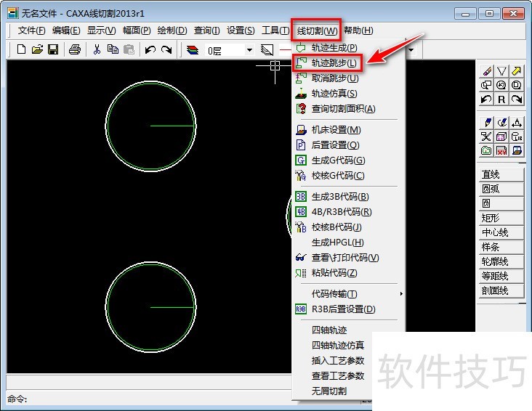Click the Cut scissors icon in toolbar
The height and width of the screenshot is (411, 532).
(97, 49)
